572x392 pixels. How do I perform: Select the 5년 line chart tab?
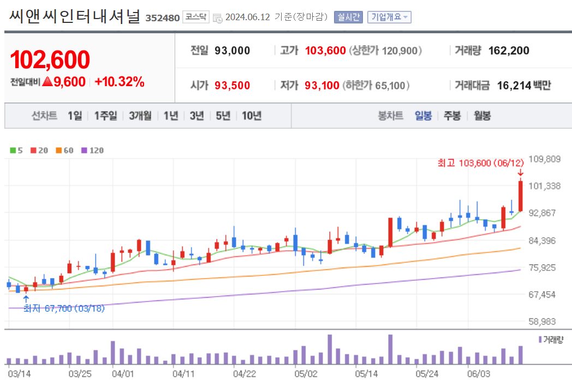tap(223, 116)
